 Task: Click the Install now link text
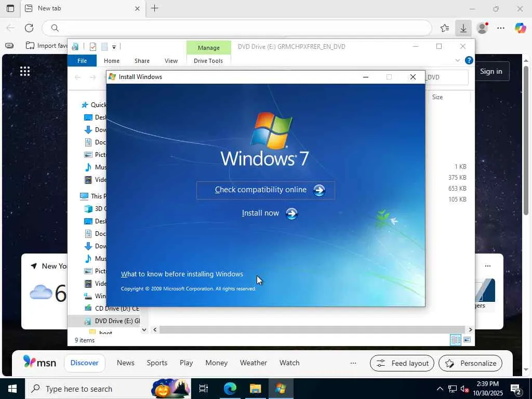click(260, 213)
